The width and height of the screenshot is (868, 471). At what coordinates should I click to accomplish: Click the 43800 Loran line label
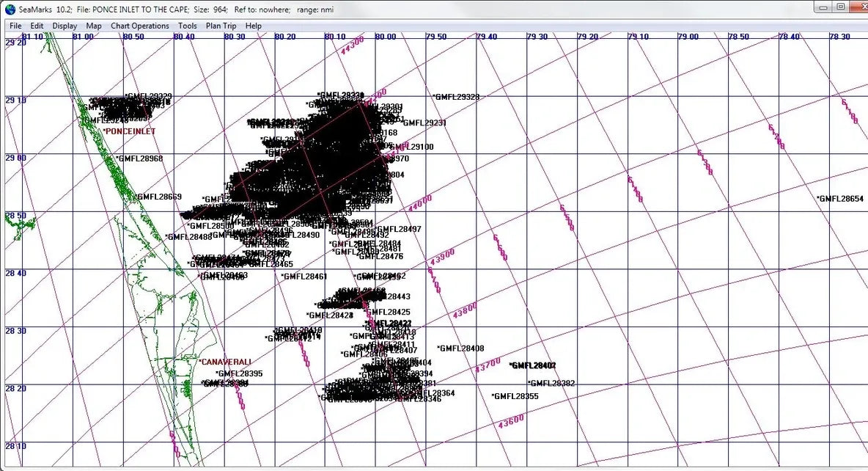coord(465,311)
